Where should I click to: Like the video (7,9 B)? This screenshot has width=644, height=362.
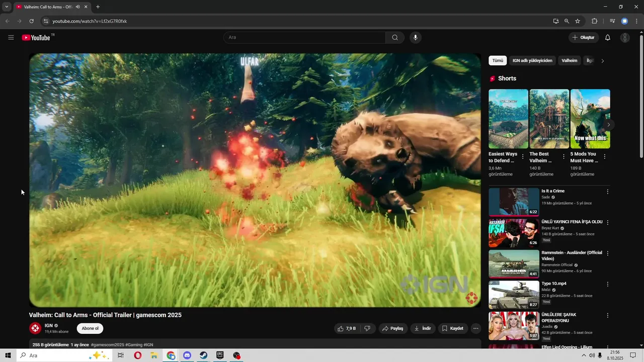[x=347, y=328]
